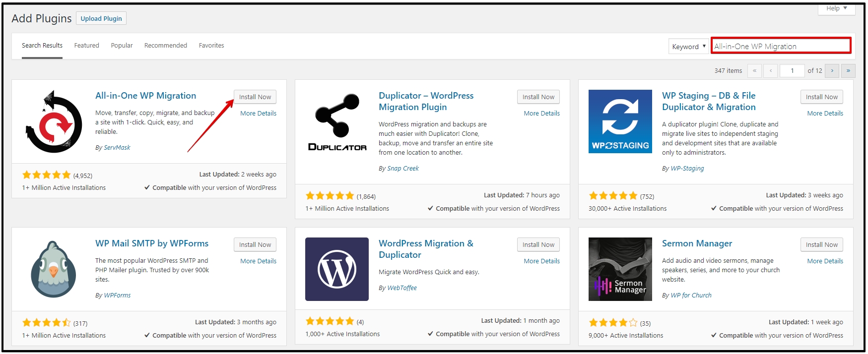Click "30,000+ Active Installations" text
868x354 pixels.
pos(627,209)
